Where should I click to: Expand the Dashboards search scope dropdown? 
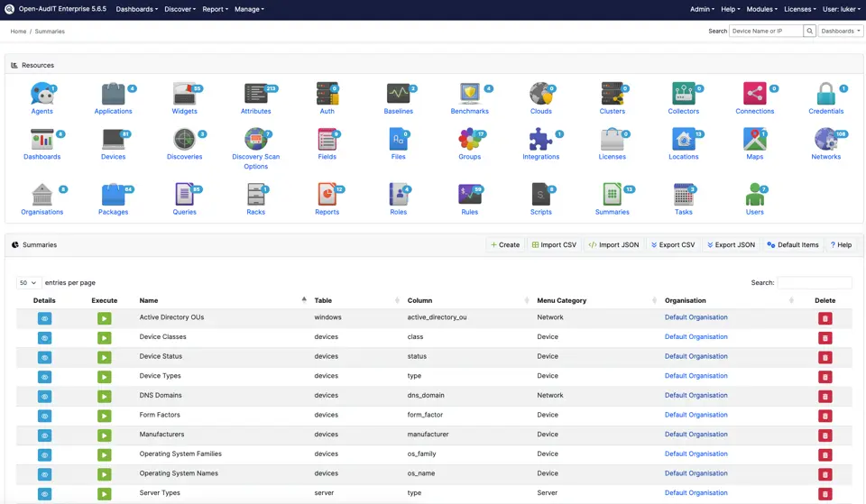point(841,31)
